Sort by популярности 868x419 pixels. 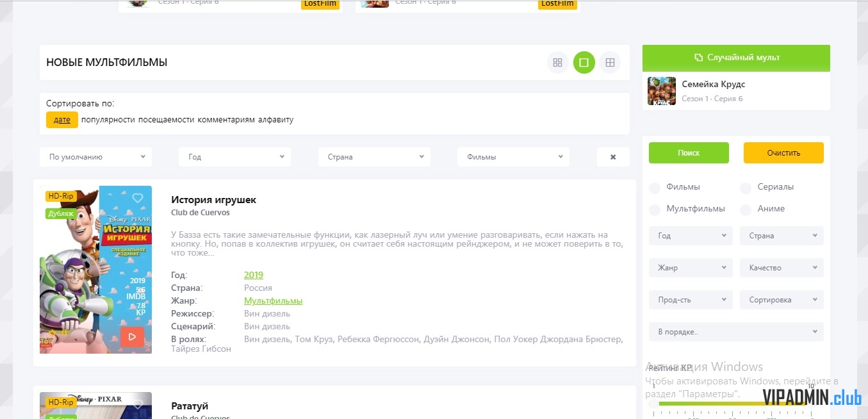click(x=108, y=120)
